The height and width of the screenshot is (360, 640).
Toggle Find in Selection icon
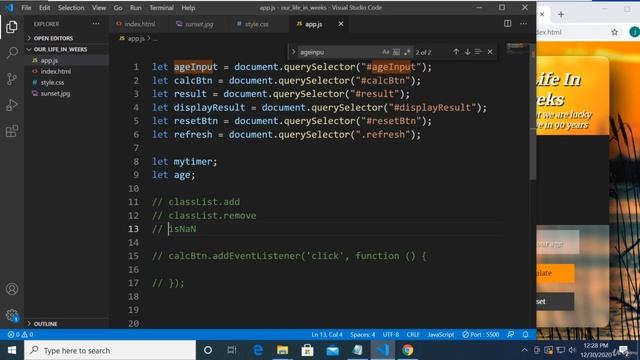coord(478,52)
